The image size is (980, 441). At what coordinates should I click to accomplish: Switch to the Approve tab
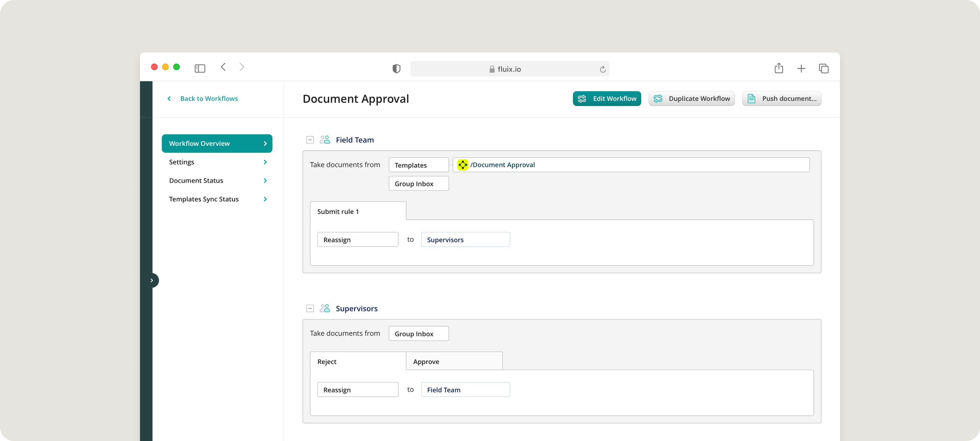click(x=454, y=361)
